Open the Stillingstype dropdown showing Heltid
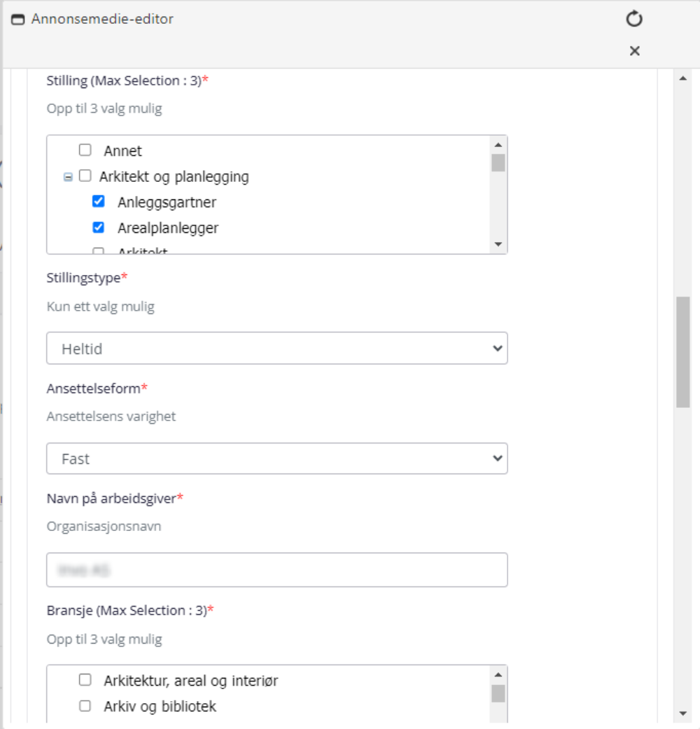This screenshot has width=700, height=729. (x=276, y=348)
